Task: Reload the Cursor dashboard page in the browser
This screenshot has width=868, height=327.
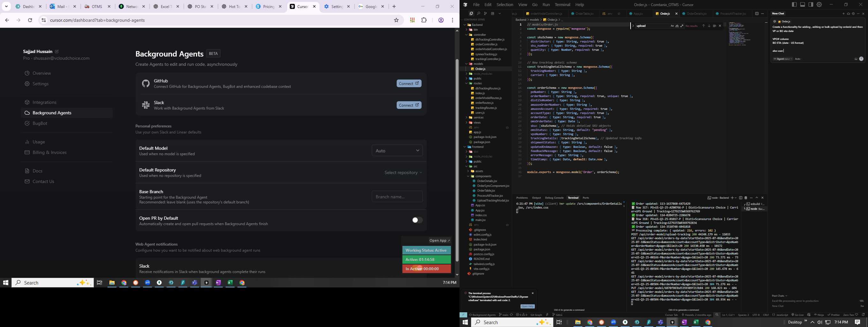Action: (x=30, y=20)
